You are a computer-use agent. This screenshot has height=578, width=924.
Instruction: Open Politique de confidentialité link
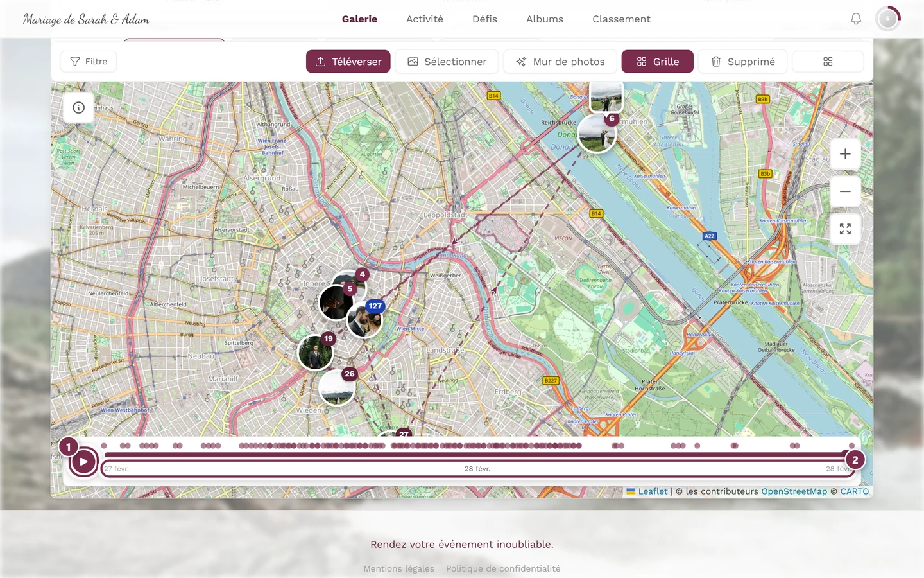tap(503, 568)
